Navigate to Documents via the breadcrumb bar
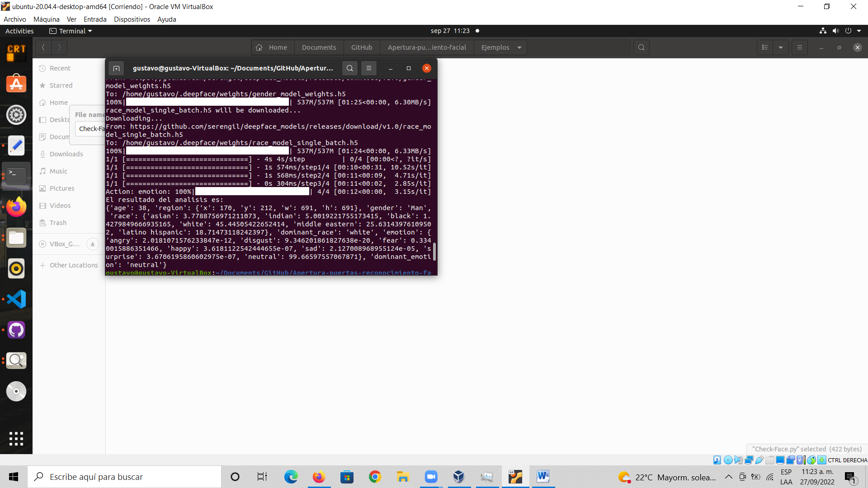Screen dimensions: 868x488 (319, 47)
